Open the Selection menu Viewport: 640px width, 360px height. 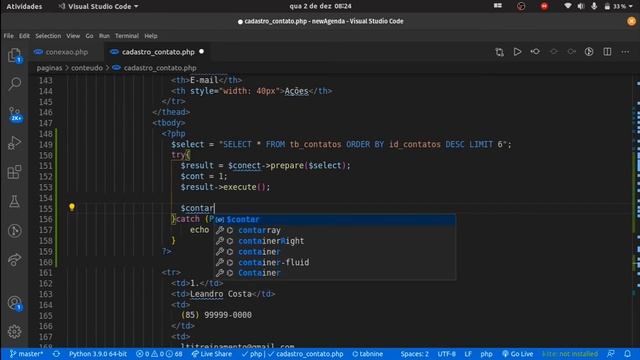[48, 36]
